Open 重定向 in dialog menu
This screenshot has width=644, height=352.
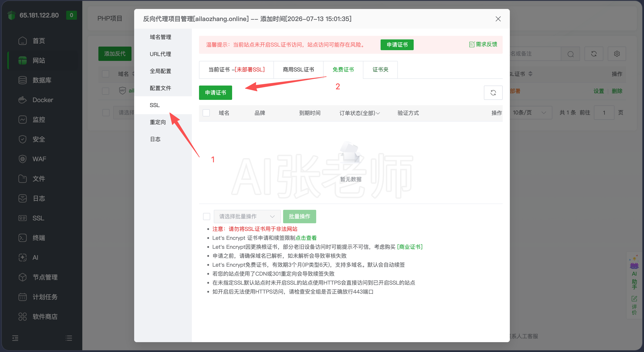click(158, 122)
